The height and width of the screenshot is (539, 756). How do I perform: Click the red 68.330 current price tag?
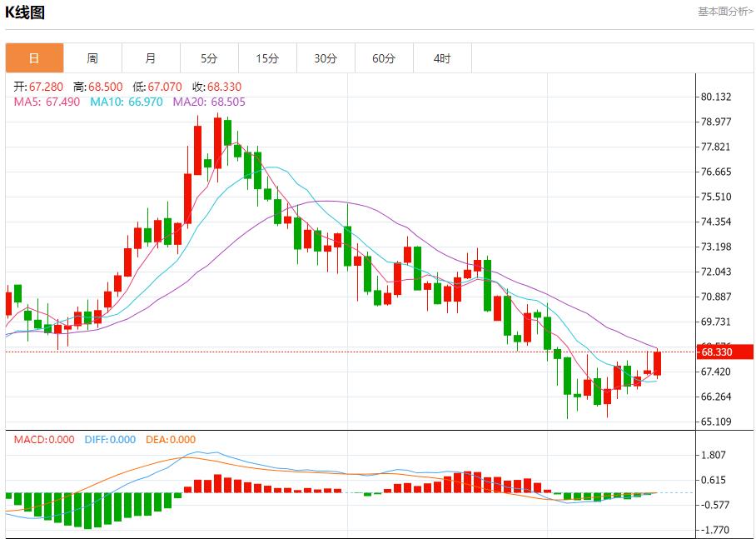pyautogui.click(x=725, y=352)
